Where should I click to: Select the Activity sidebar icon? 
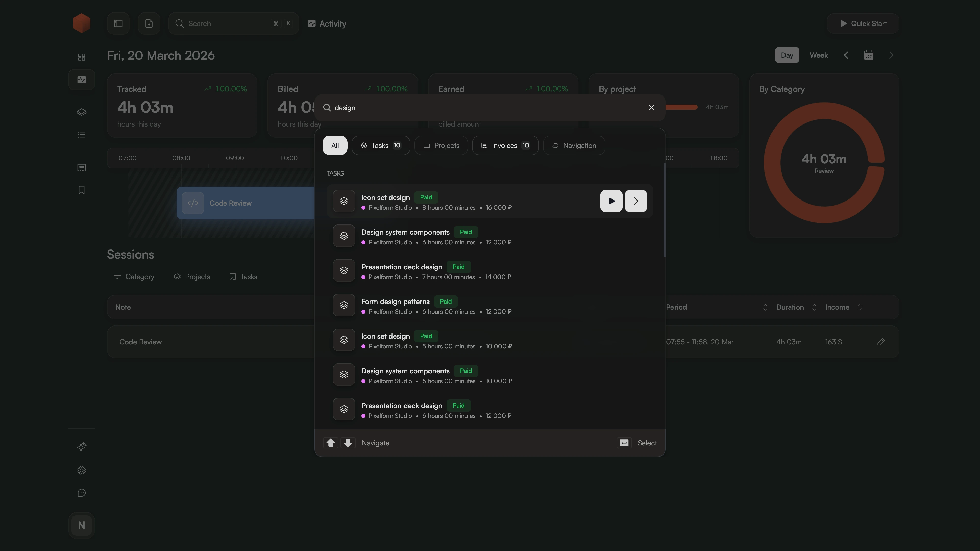click(81, 80)
